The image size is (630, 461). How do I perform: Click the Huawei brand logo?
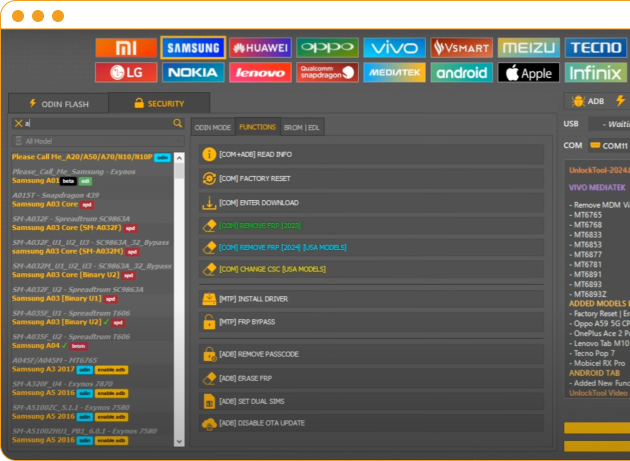[259, 47]
